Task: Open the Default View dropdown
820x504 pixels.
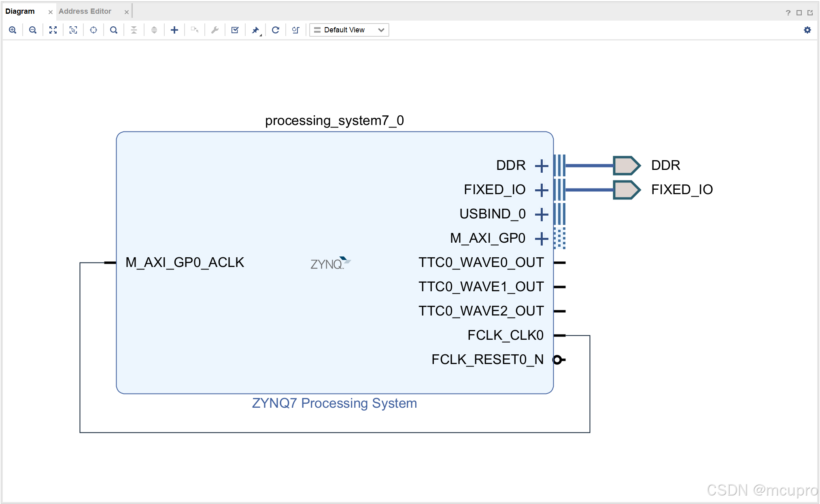Action: coord(349,30)
